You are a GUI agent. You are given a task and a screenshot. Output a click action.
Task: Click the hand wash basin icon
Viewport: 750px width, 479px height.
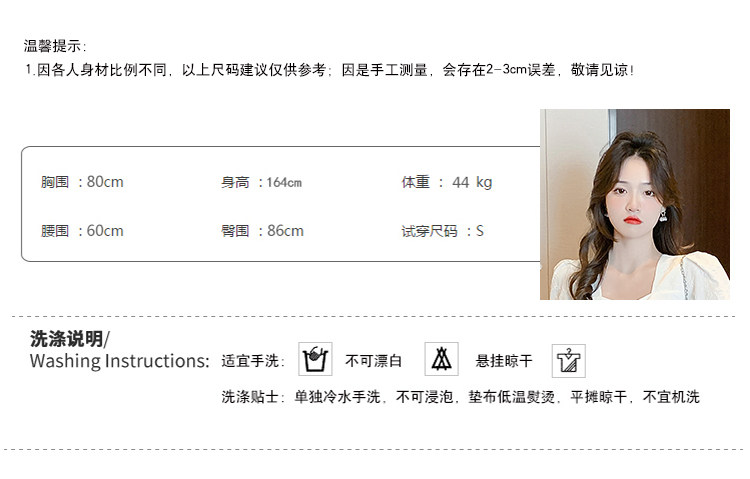tap(315, 359)
